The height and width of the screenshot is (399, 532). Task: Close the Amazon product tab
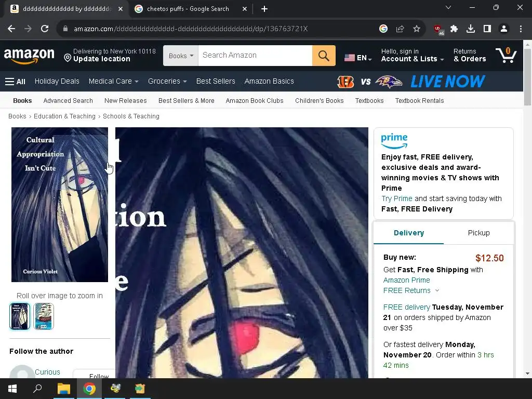point(121,9)
